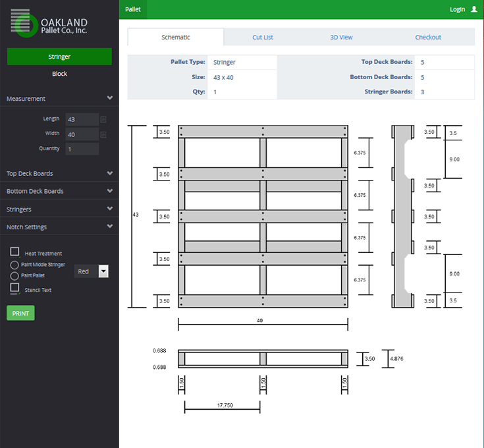Click the Quantity input field
Image resolution: width=484 pixels, height=448 pixels.
82,149
